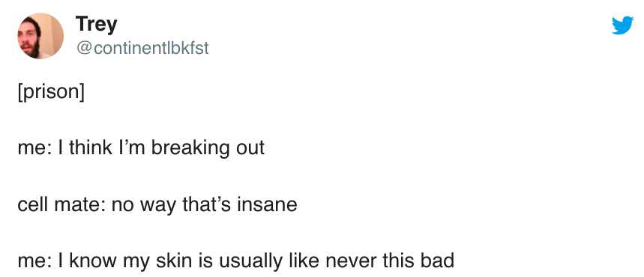Open the @continentlbkfst handle link
This screenshot has height=277, width=644.
[142, 49]
